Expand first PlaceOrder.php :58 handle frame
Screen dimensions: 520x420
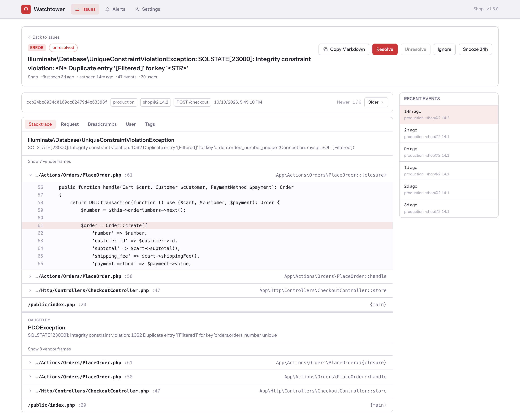(207, 276)
